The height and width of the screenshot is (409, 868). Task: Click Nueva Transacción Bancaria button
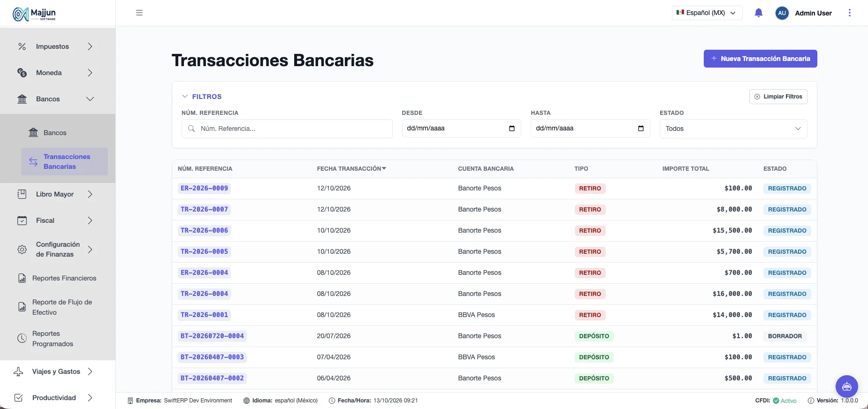coord(760,59)
